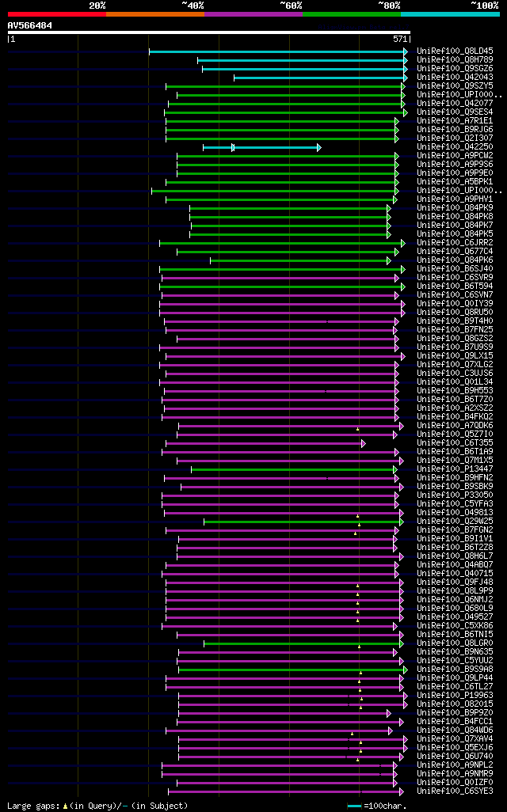The image size is (507, 812).
Task: Click the UniRef100_A5BPK1 label
Action: pyautogui.click(x=456, y=182)
